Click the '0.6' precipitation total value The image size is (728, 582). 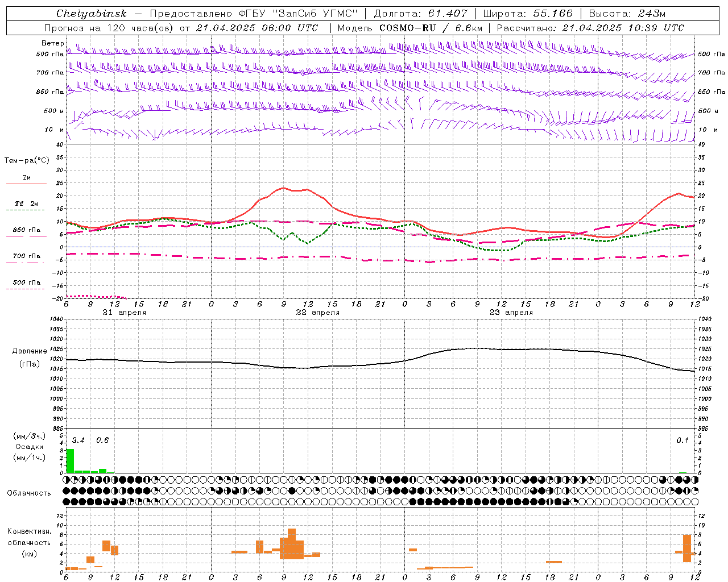click(x=102, y=440)
